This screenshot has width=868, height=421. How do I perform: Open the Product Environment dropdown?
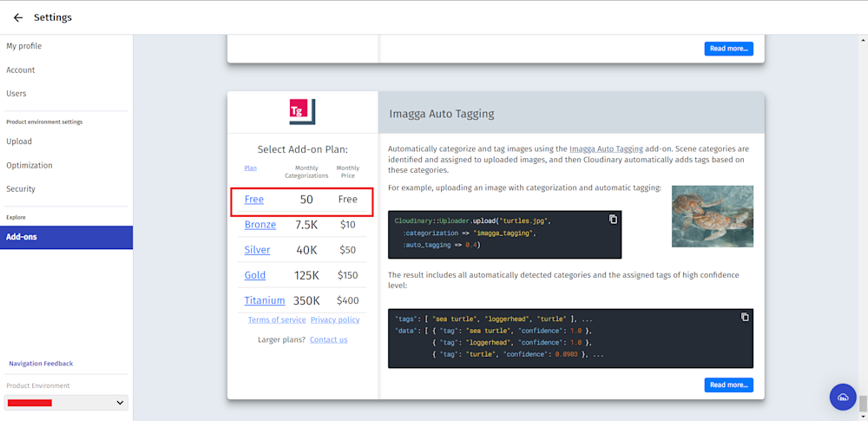coord(66,403)
